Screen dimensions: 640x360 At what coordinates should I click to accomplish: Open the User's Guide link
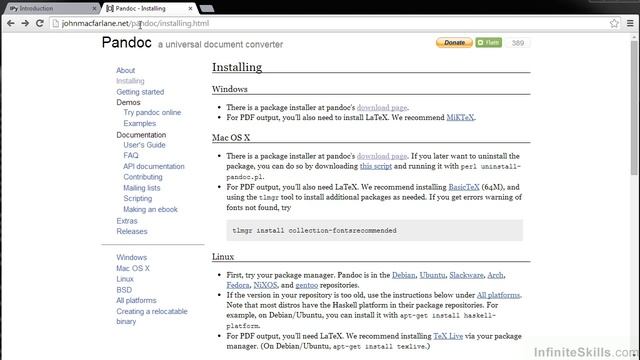(x=144, y=145)
